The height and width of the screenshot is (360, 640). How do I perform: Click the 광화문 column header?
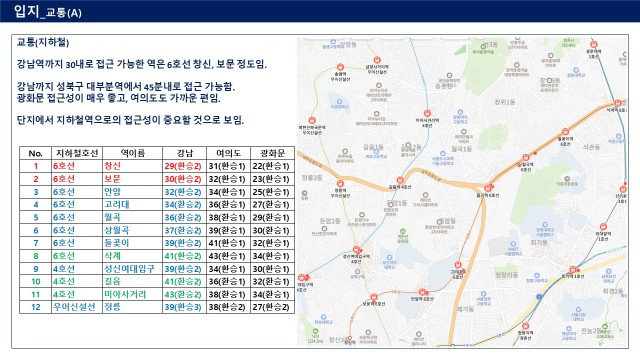click(272, 153)
